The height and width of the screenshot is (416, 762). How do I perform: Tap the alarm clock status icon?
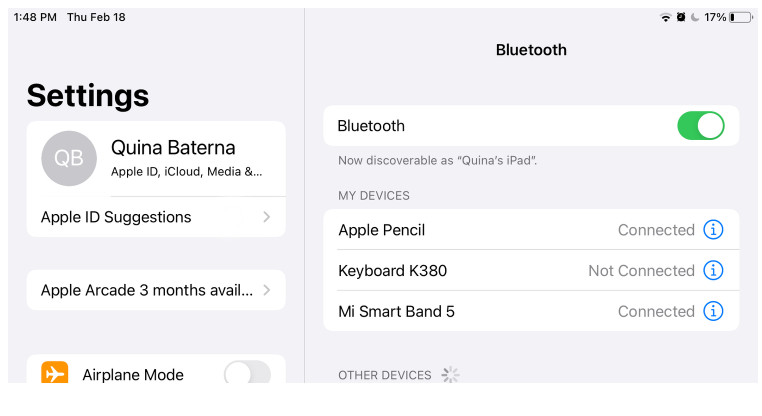[x=681, y=17]
